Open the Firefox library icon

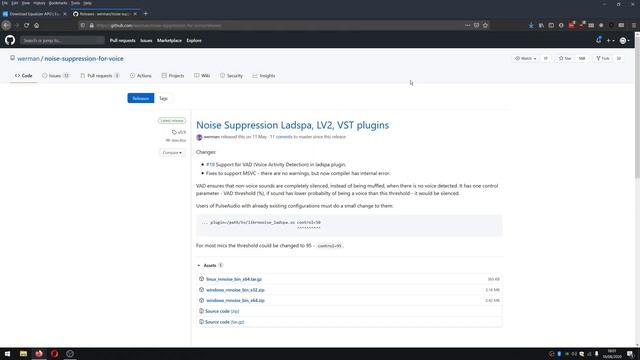click(x=541, y=25)
